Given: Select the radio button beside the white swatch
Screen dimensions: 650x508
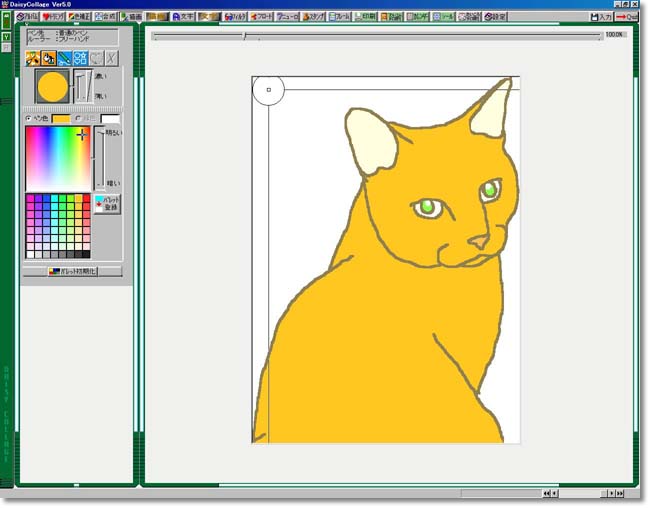Looking at the screenshot, I should (x=79, y=118).
